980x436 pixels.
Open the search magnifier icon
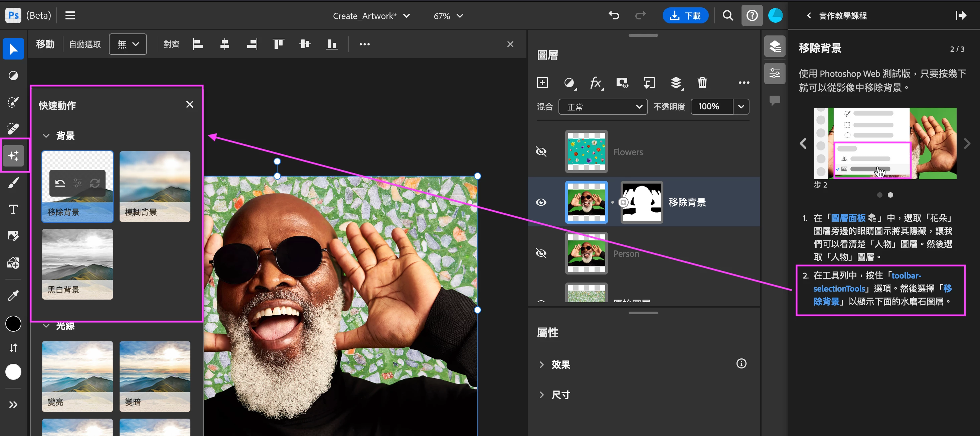click(x=728, y=16)
